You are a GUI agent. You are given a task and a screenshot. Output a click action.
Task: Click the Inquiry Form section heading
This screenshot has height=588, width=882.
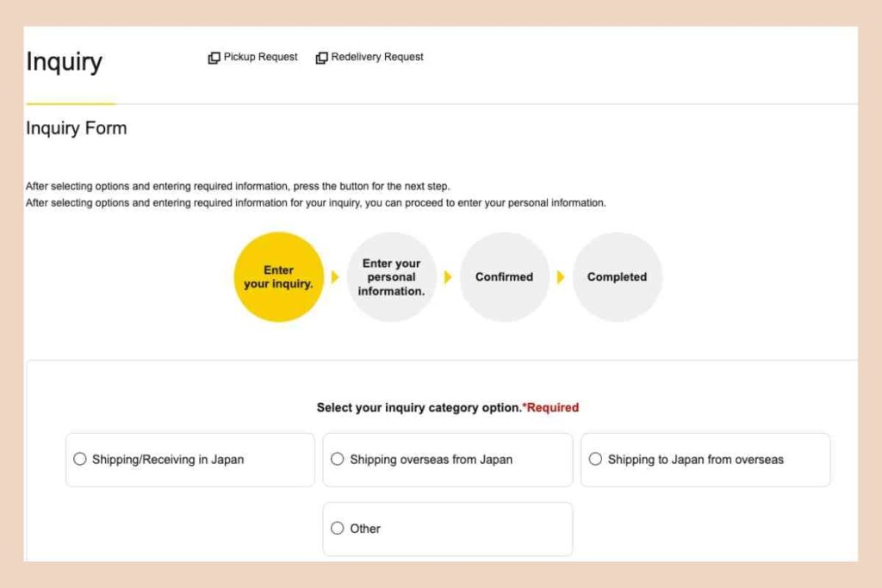point(77,128)
